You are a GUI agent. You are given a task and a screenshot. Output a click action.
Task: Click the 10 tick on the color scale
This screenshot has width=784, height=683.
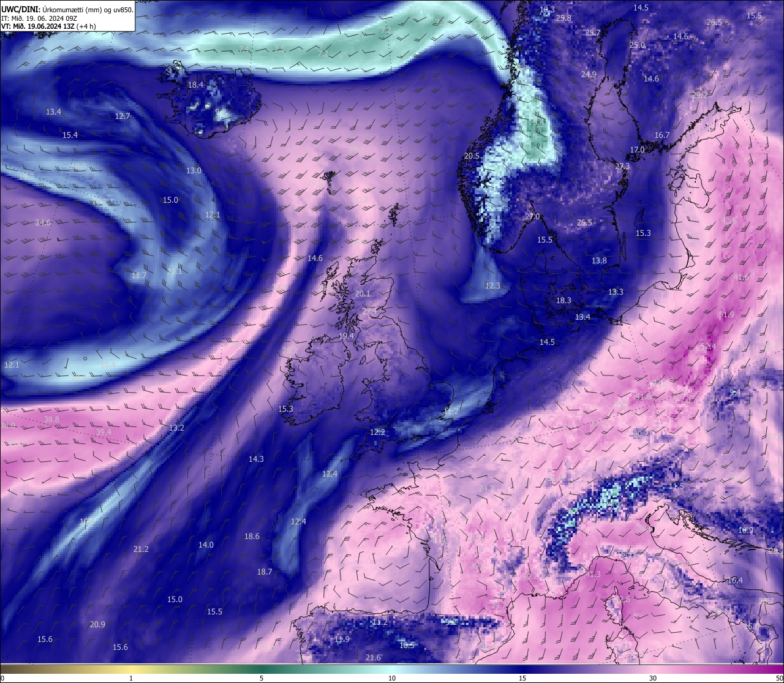(x=392, y=678)
